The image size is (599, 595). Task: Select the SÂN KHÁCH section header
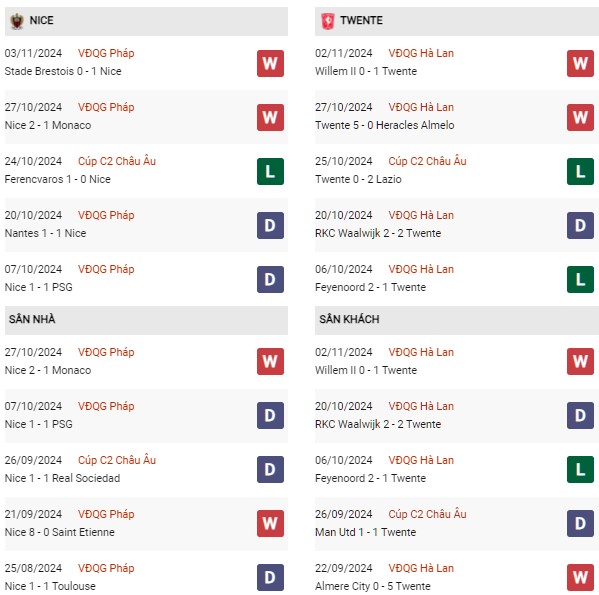tap(457, 320)
